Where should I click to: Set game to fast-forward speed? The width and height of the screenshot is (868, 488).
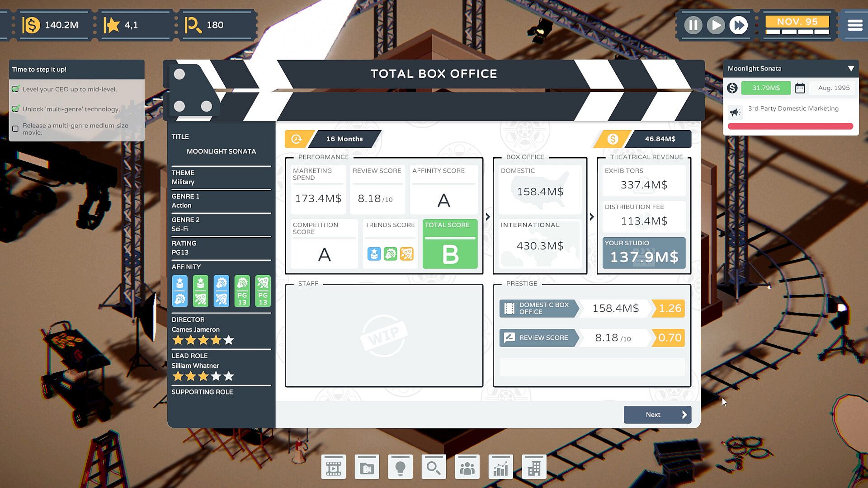[x=739, y=25]
